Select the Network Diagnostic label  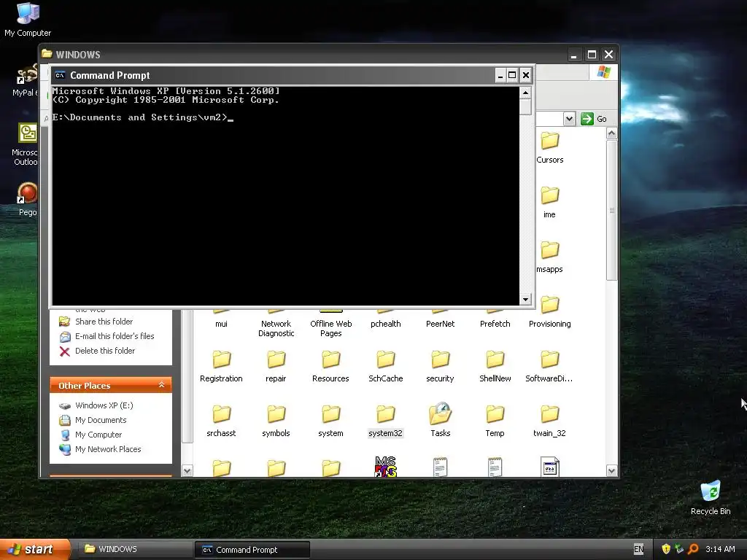[x=276, y=329]
